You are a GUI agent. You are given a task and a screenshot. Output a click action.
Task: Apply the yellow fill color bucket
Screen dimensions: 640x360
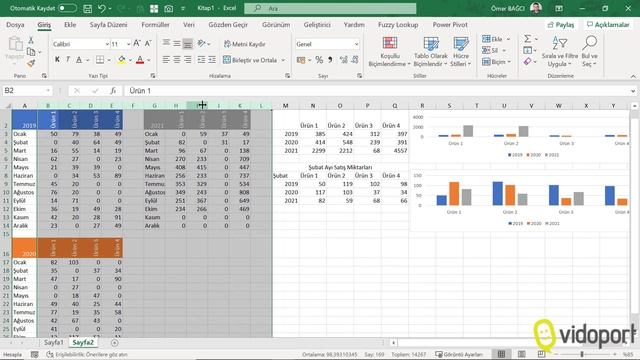click(x=122, y=60)
